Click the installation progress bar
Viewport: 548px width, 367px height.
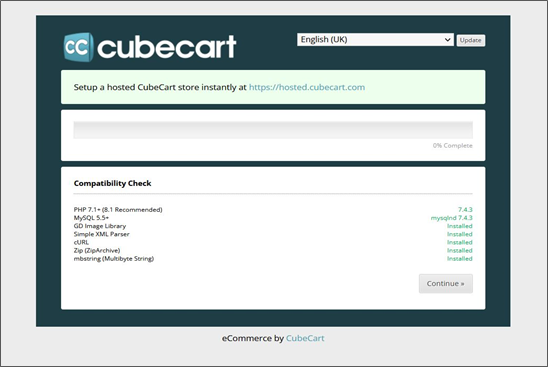tap(273, 130)
